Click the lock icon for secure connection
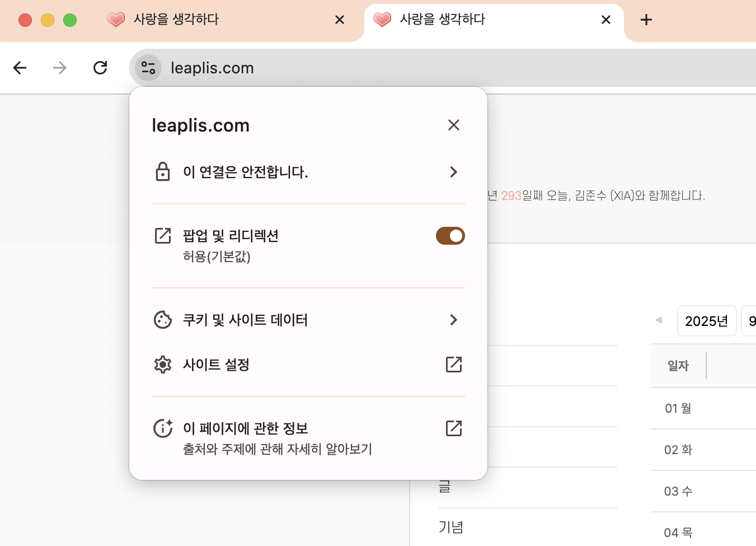 tap(163, 172)
